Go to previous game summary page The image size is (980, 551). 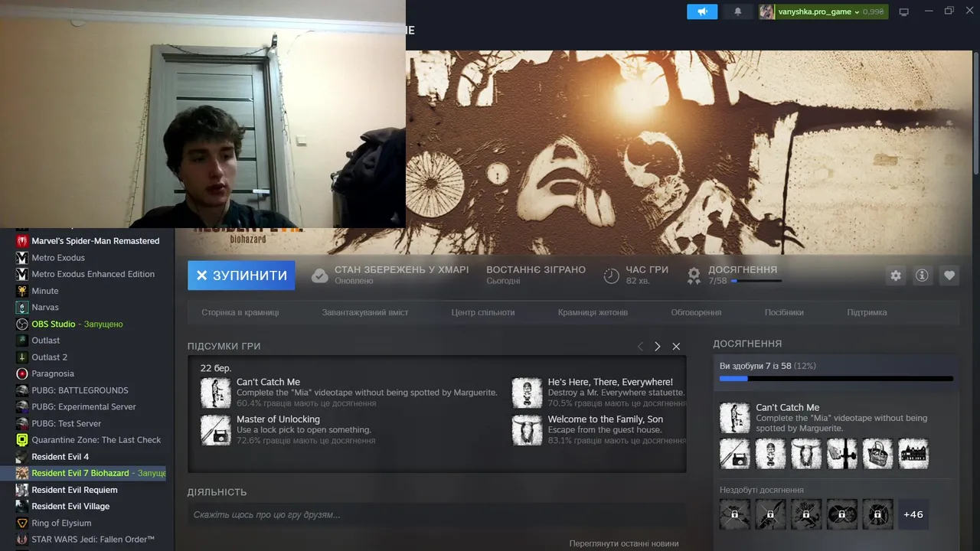(x=641, y=347)
